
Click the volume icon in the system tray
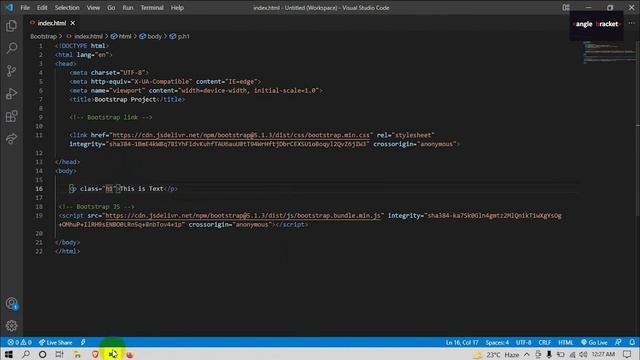tap(583, 354)
